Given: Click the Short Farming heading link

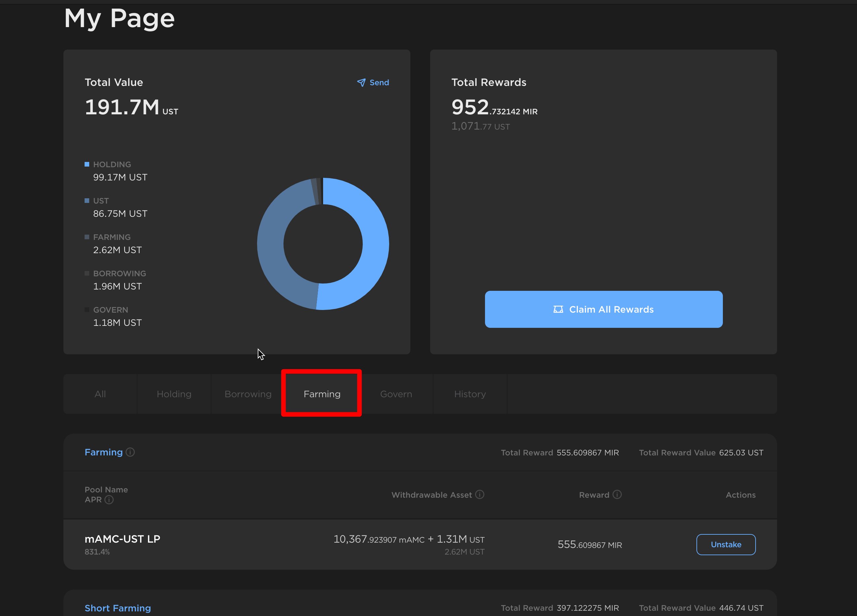Looking at the screenshot, I should tap(118, 608).
